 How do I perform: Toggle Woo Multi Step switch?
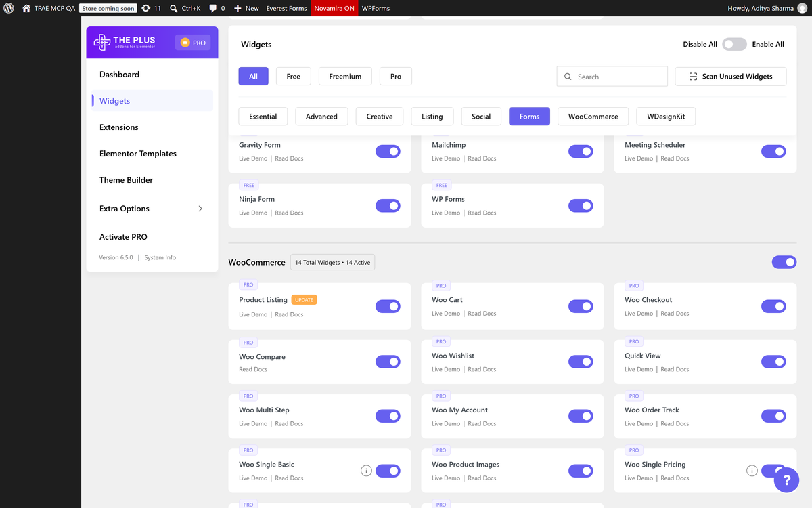(x=388, y=416)
